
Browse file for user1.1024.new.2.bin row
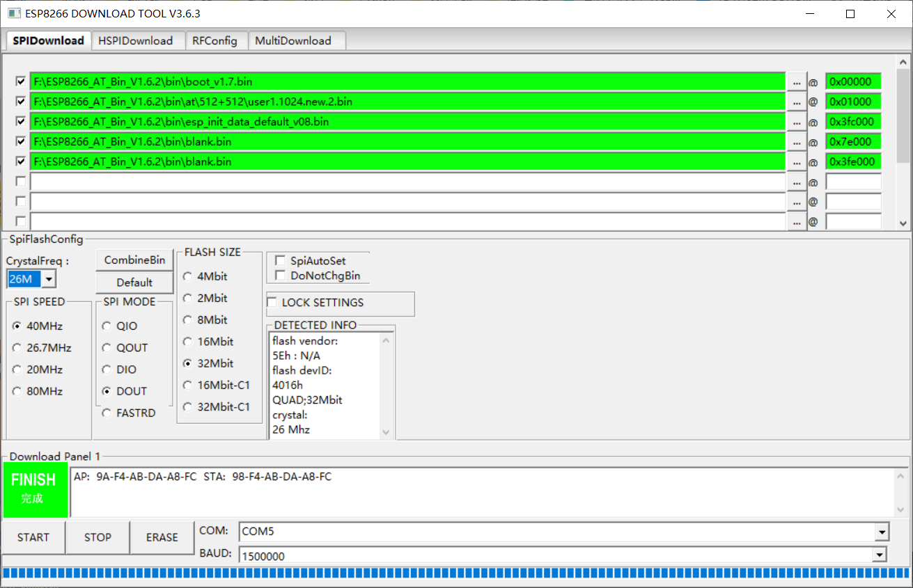[x=797, y=102]
